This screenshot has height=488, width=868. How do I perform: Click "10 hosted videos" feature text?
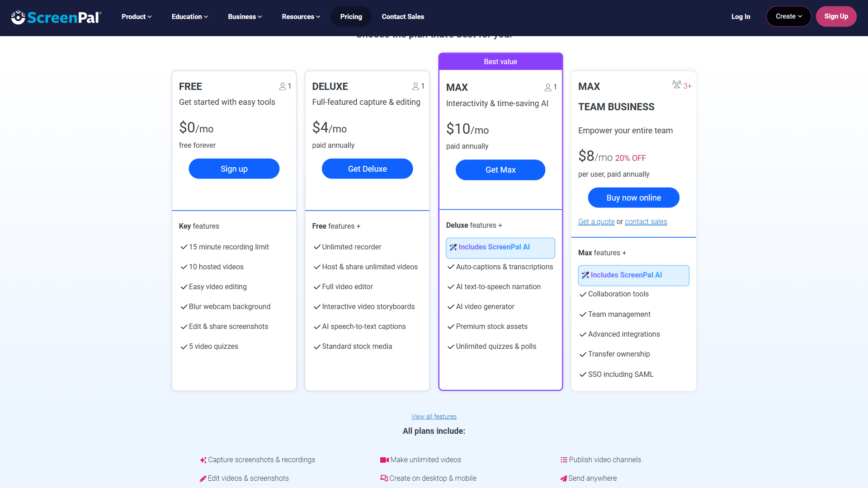(216, 267)
